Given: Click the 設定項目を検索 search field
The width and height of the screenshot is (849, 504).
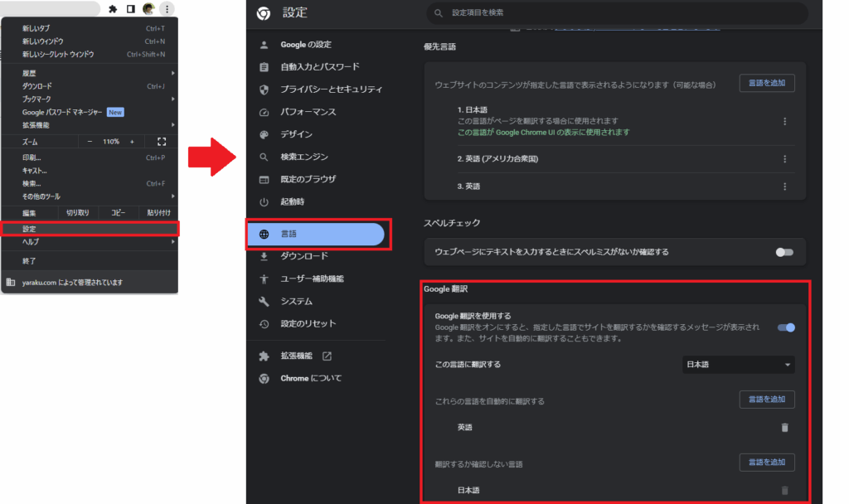Looking at the screenshot, I should 617,13.
